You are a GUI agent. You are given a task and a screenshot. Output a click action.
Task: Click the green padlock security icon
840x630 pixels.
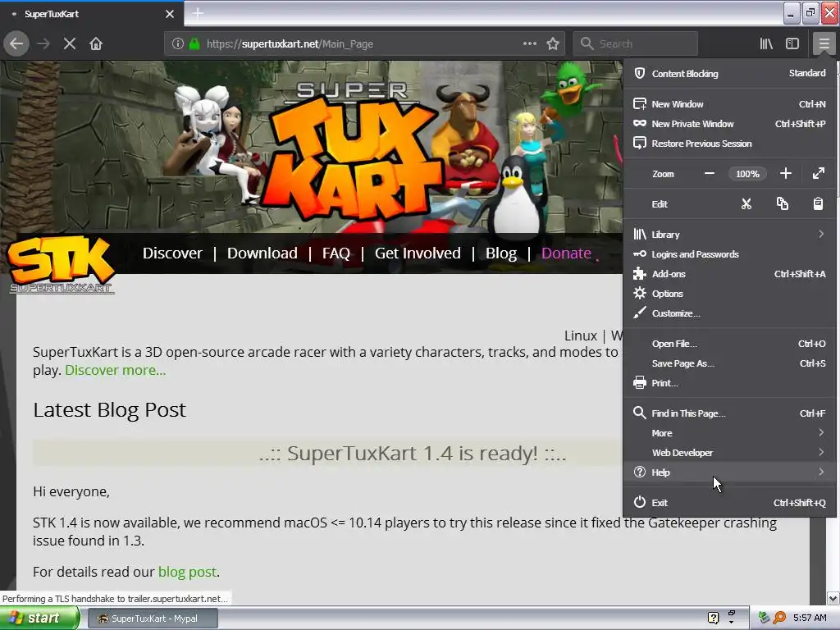(194, 43)
